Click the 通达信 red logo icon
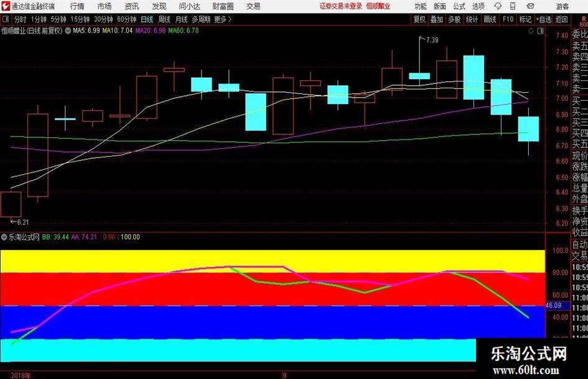588x379 pixels. tap(6, 6)
